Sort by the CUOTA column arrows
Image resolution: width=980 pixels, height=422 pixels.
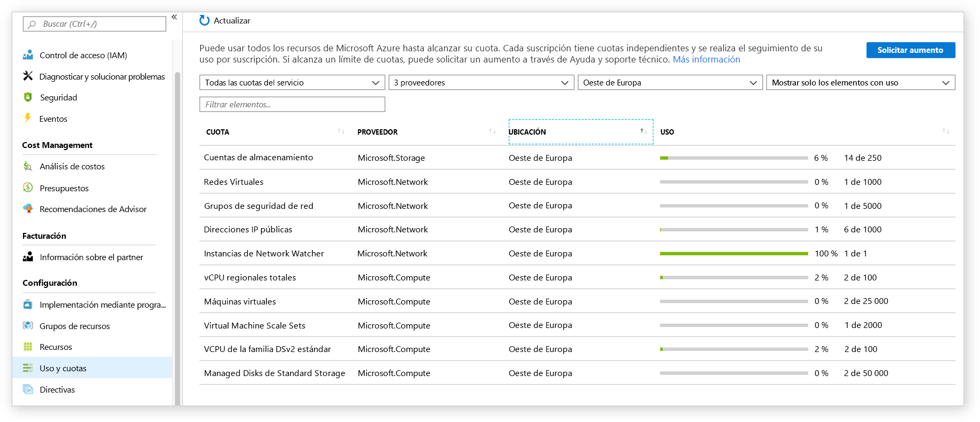click(x=341, y=131)
